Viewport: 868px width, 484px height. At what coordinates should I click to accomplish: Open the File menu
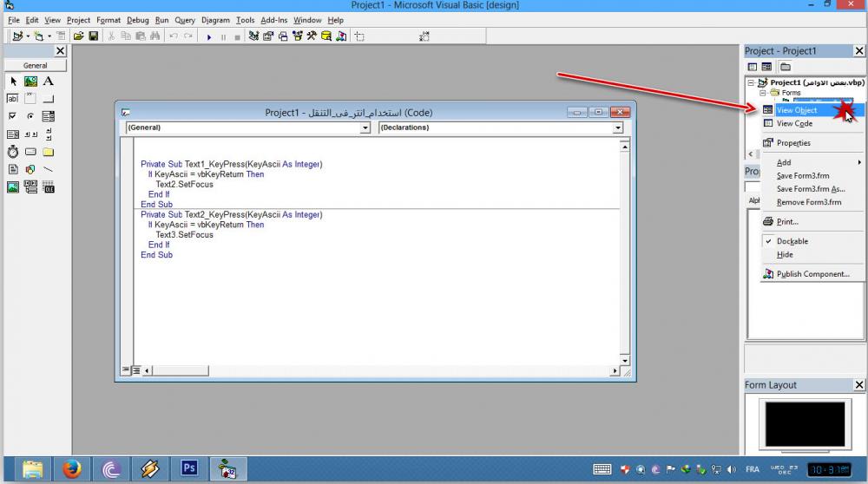(14, 20)
